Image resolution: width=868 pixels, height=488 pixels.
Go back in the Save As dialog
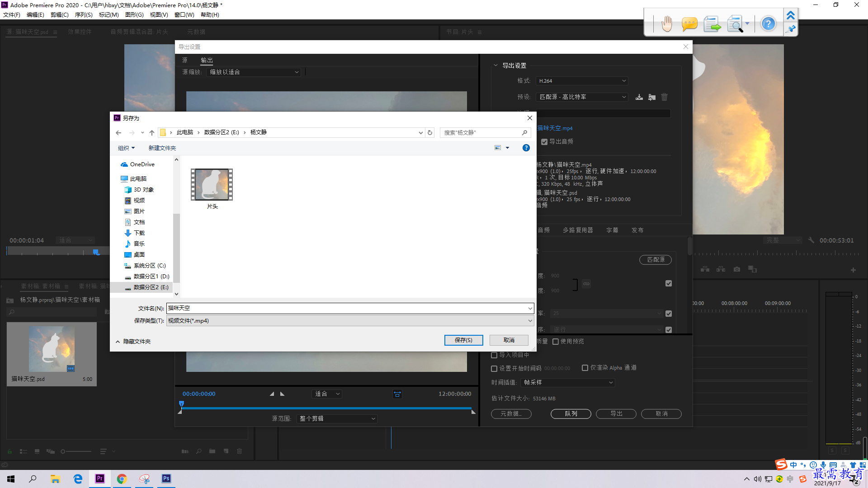pyautogui.click(x=118, y=133)
